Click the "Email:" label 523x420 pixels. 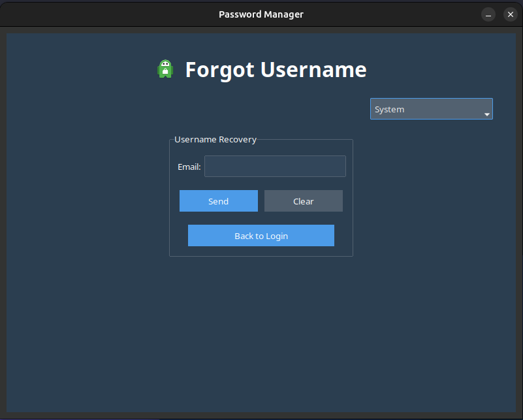(189, 167)
